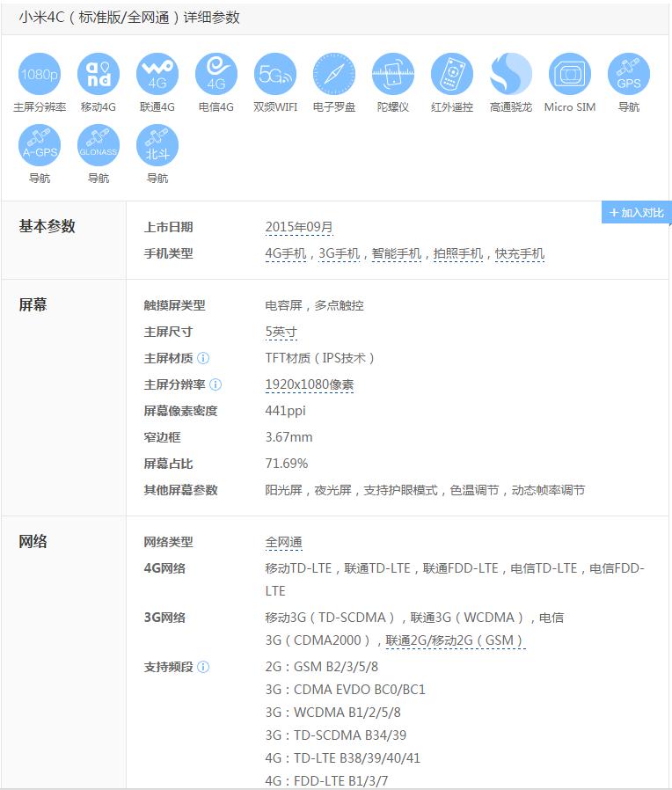Click the 双频WIFI 5G icon

pyautogui.click(x=275, y=74)
